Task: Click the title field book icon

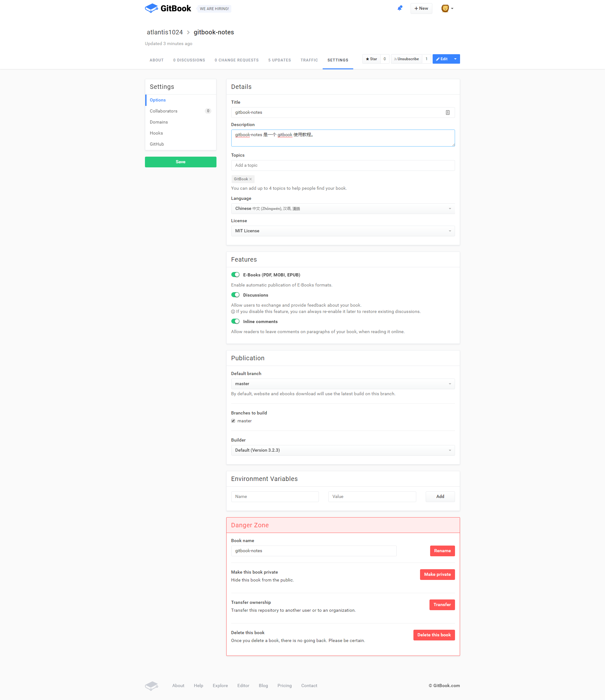Action: click(447, 113)
